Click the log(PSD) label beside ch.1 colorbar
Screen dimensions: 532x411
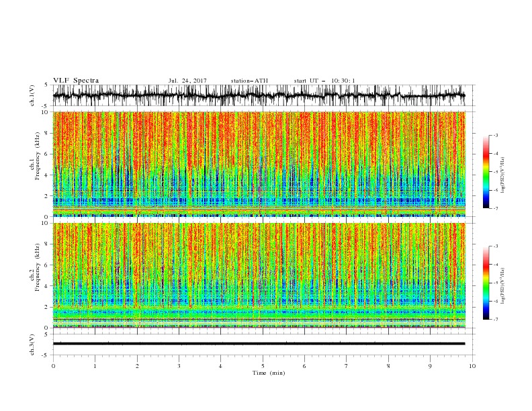pos(503,175)
